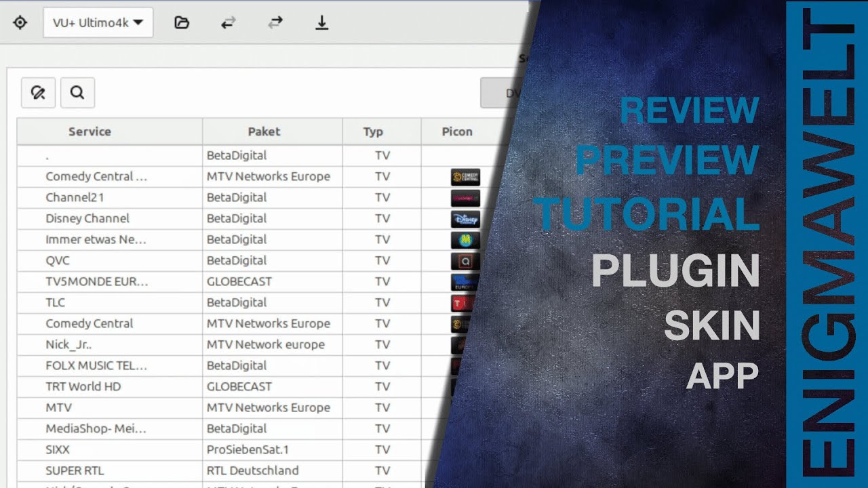The height and width of the screenshot is (488, 868).
Task: Click the TV type cell in SUPER RTL row
Action: point(382,470)
